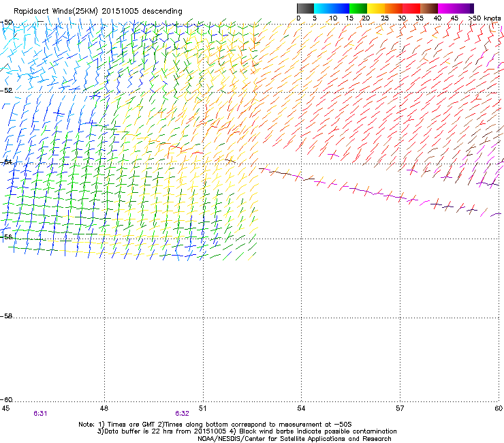Click the '48' longitude axis label
Screen dimensions: 504x443
[104, 408]
